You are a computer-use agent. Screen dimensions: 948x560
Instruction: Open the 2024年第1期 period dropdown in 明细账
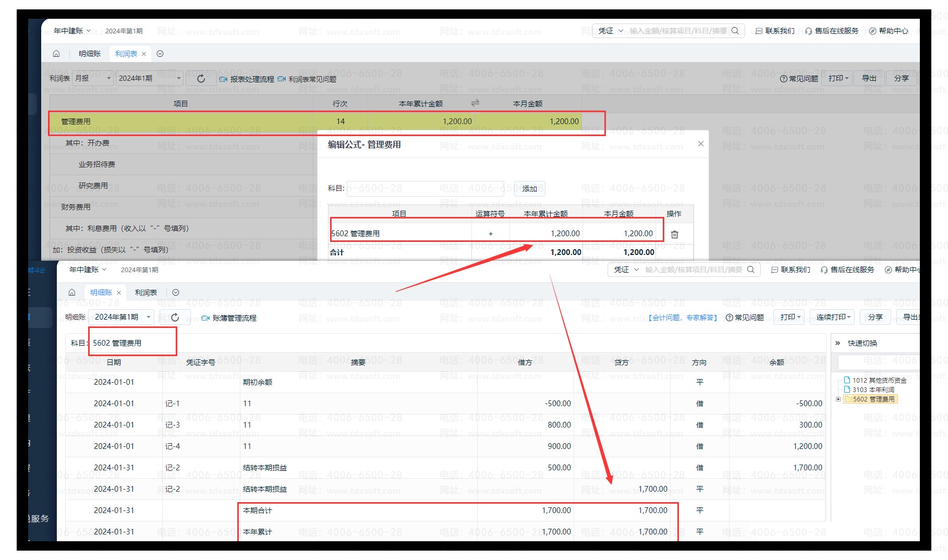point(122,317)
